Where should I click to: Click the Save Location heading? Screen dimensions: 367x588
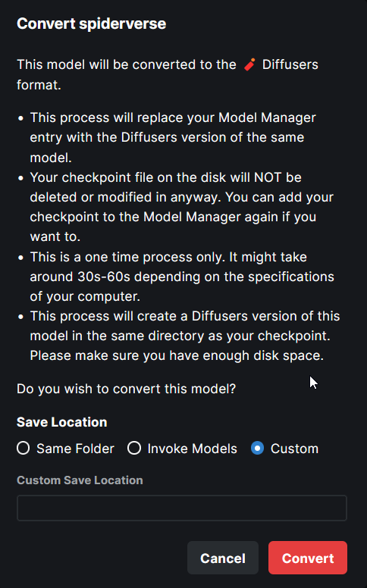point(62,422)
